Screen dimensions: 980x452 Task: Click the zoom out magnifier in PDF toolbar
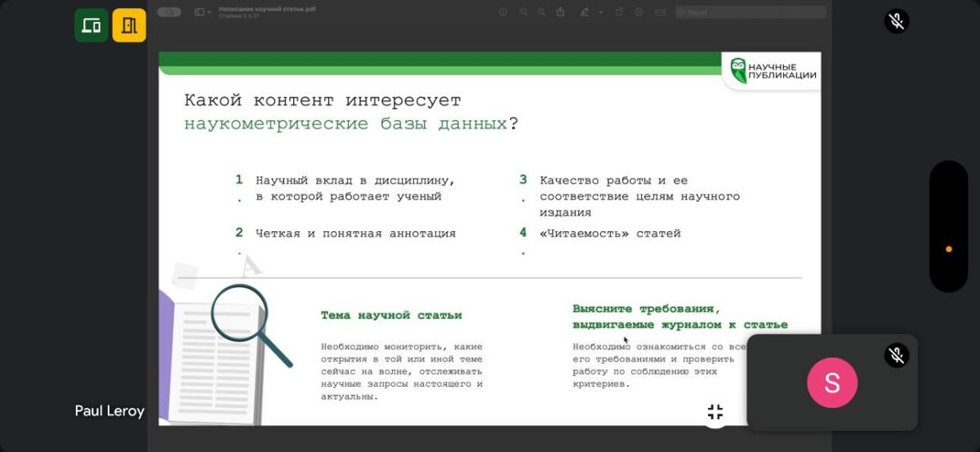click(x=523, y=12)
